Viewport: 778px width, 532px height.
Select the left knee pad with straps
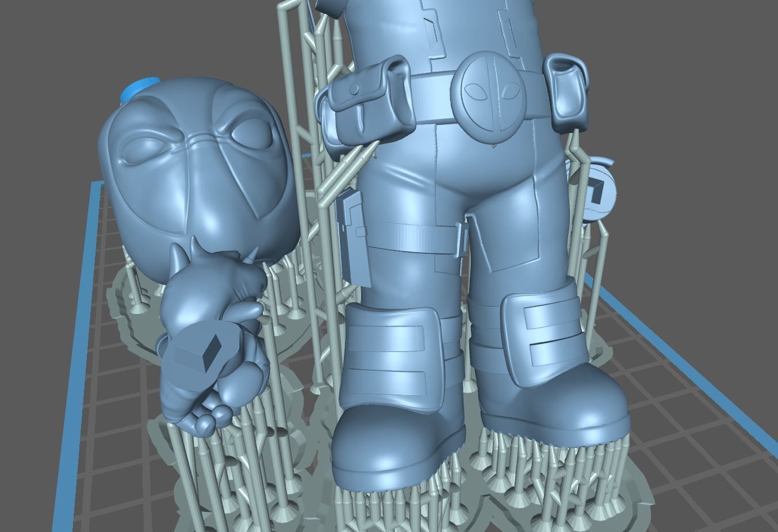393,357
